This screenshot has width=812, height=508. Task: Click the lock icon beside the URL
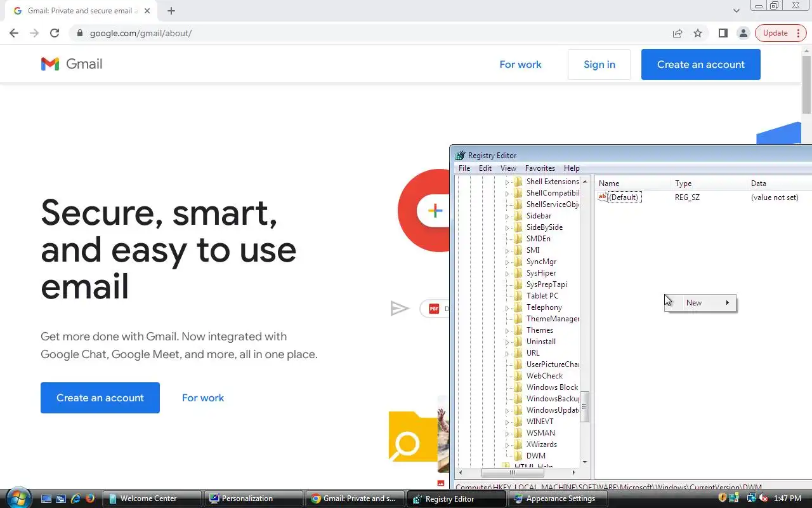[79, 33]
